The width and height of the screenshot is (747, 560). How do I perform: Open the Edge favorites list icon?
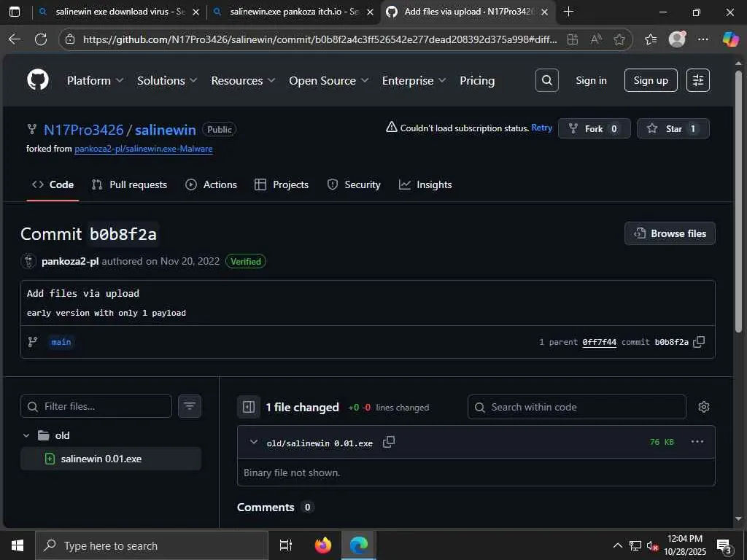click(651, 39)
